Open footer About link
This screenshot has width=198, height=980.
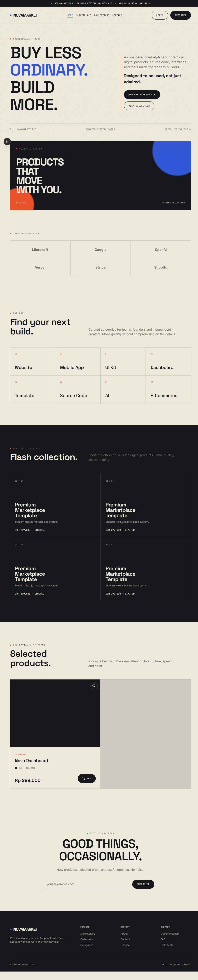coord(124,934)
